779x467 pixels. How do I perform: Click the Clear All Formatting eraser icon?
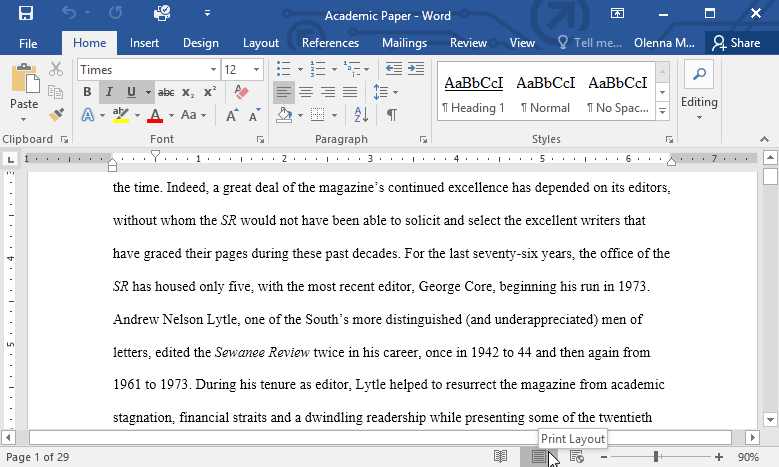[x=240, y=92]
